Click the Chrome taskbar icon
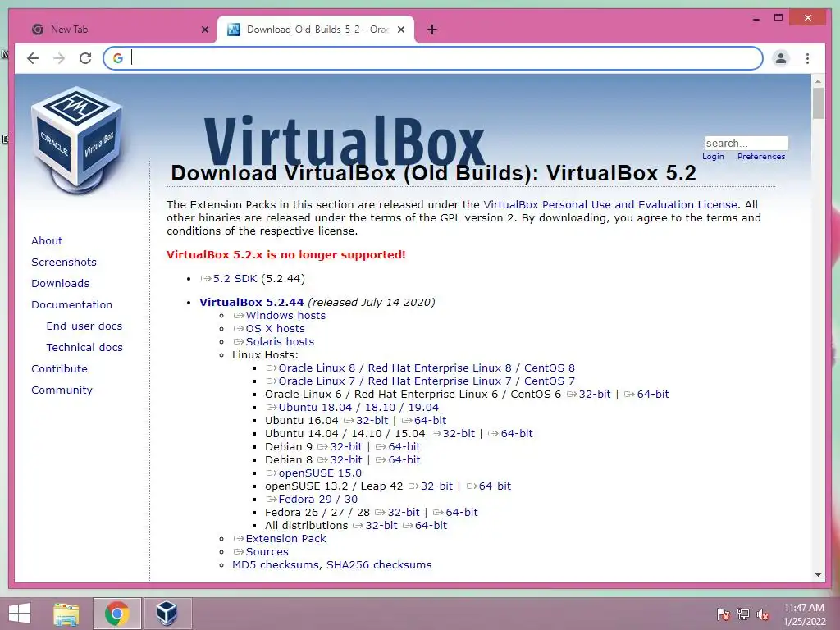Viewport: 840px width, 630px height. pos(116,614)
